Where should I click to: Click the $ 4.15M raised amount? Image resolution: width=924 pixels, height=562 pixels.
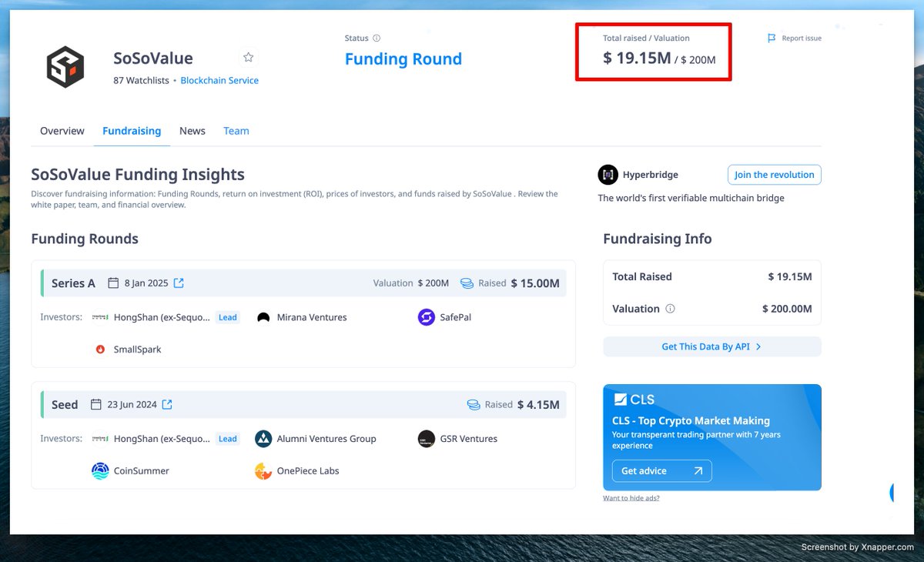pyautogui.click(x=538, y=405)
